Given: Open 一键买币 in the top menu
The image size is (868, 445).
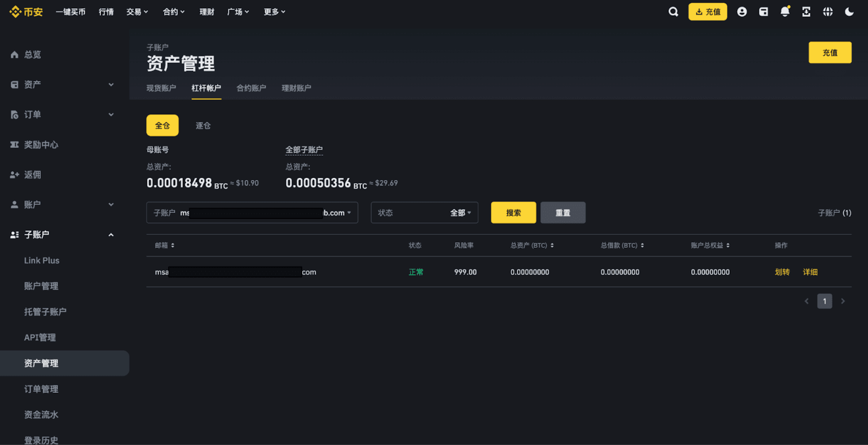Looking at the screenshot, I should (71, 12).
